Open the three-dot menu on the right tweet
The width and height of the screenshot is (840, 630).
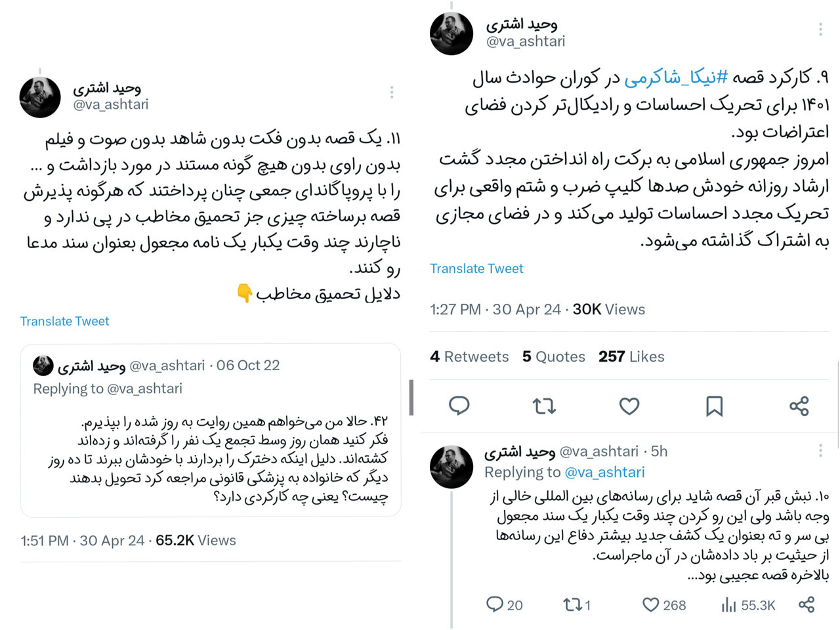click(x=820, y=29)
